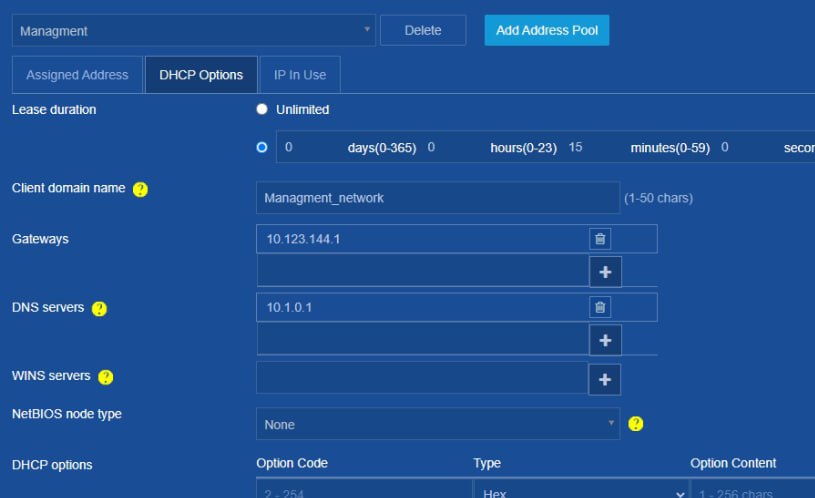Click Add Address Pool button
Screen dimensions: 815x498
(547, 30)
